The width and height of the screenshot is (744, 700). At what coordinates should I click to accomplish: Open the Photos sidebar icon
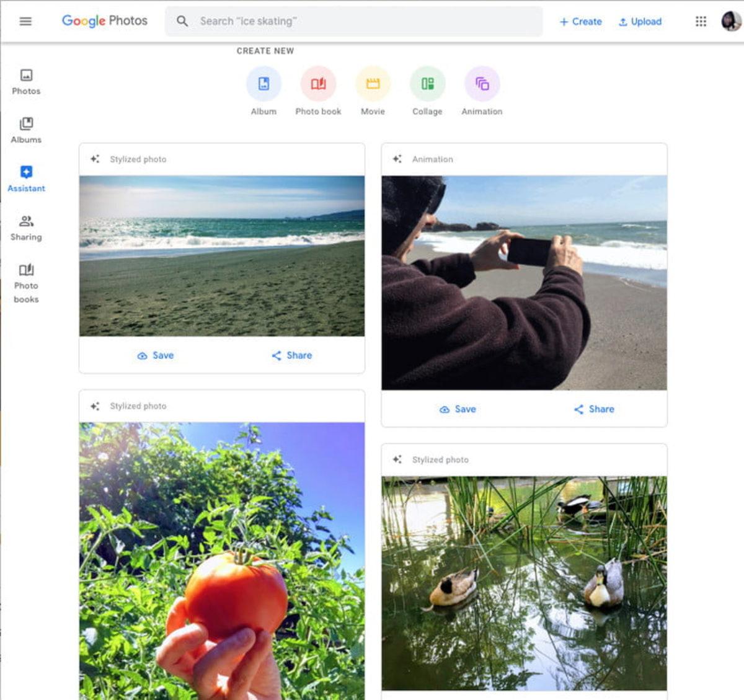[26, 74]
